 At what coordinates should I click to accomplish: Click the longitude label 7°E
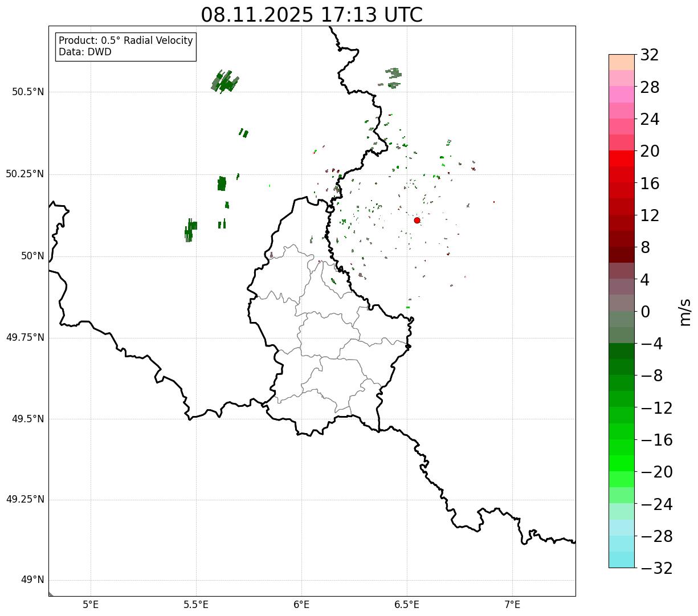[513, 604]
